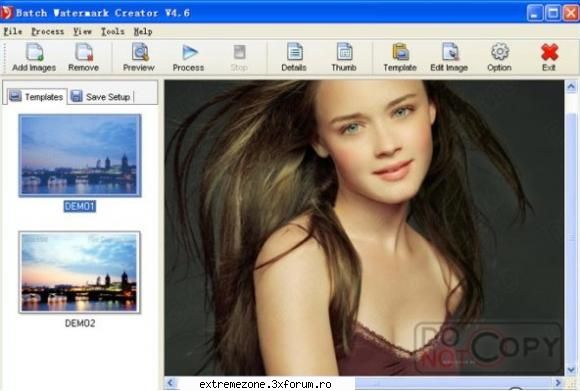Open the Template tool

tap(400, 57)
